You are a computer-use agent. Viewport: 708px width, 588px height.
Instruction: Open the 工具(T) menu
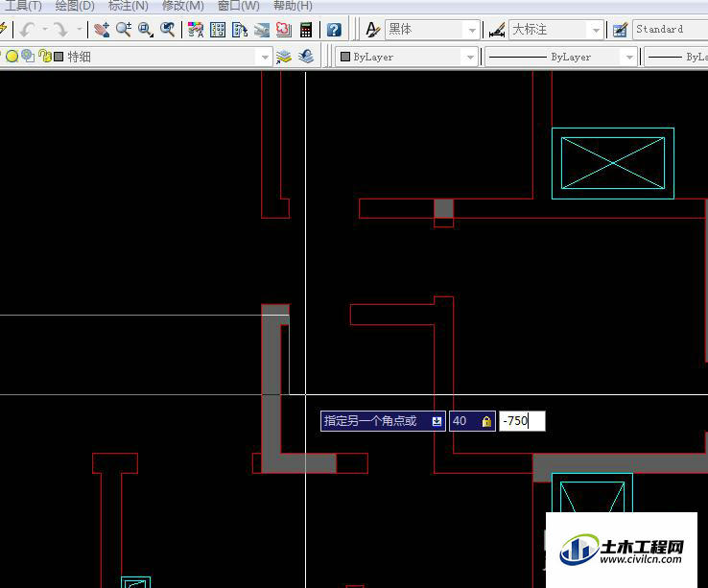[x=23, y=6]
